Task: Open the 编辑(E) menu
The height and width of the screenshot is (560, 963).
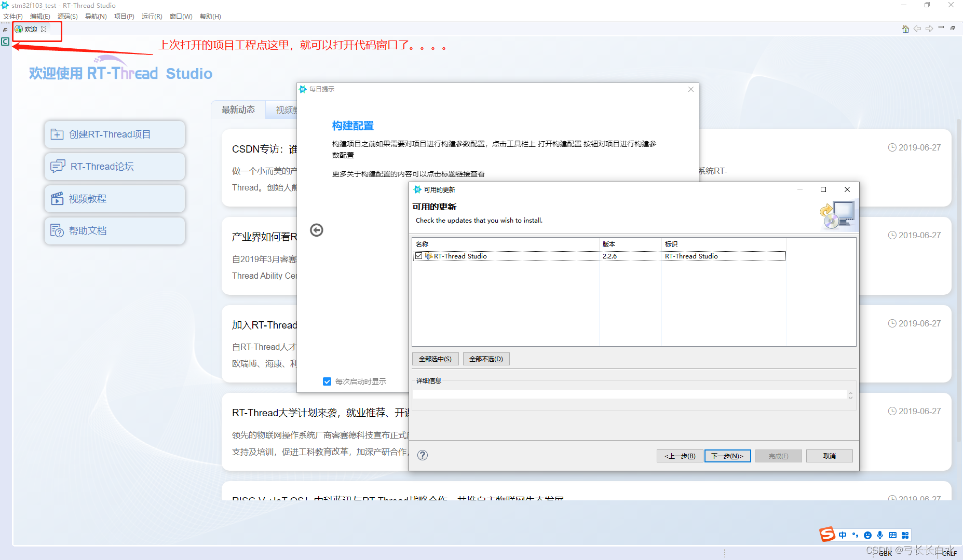Action: click(40, 17)
